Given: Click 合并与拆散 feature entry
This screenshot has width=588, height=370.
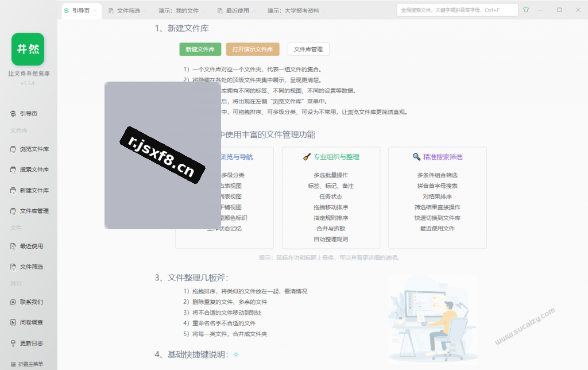Looking at the screenshot, I should (331, 229).
